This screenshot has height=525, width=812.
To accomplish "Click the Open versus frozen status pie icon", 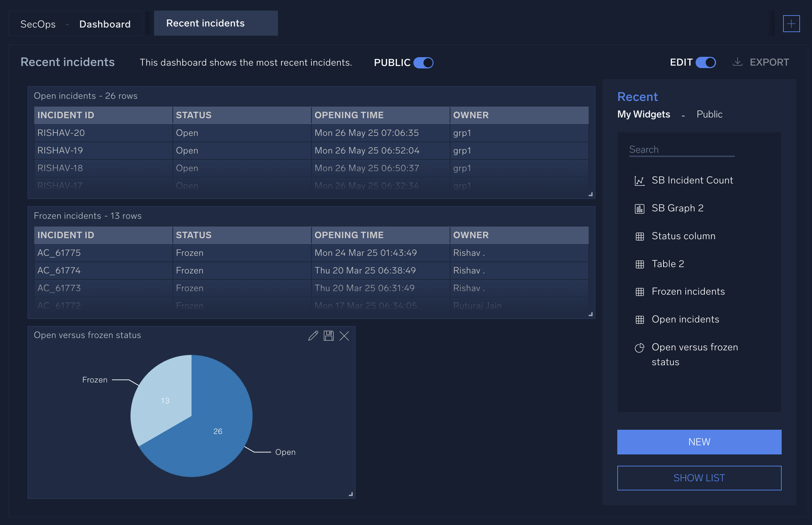I will pyautogui.click(x=640, y=348).
